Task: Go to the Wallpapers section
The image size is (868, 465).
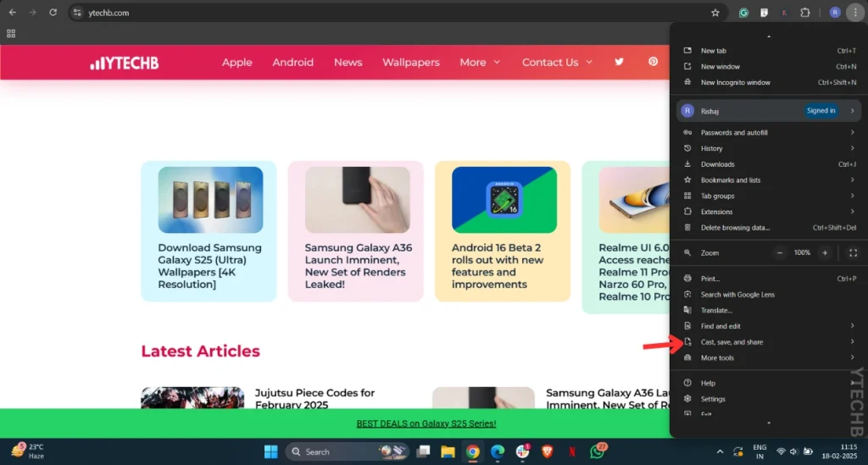Action: (x=411, y=63)
